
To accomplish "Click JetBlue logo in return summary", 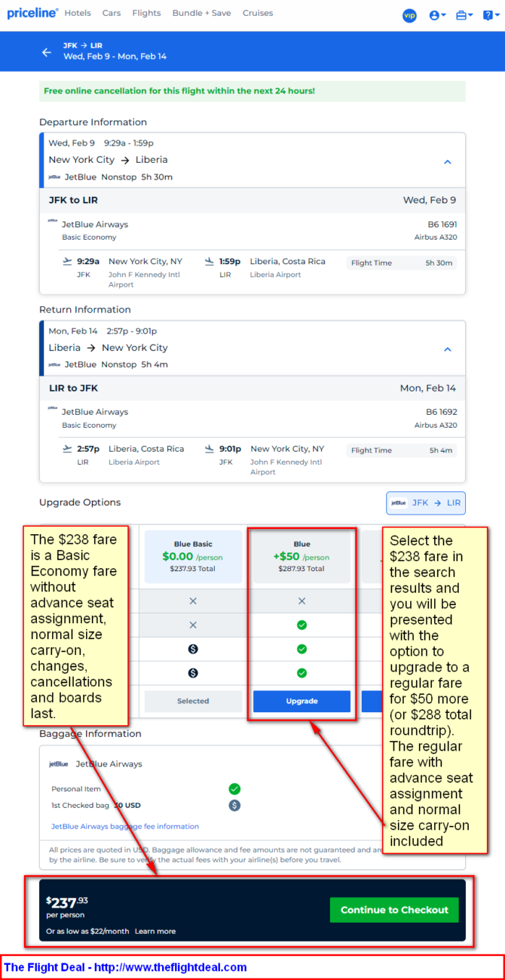I will pyautogui.click(x=54, y=364).
